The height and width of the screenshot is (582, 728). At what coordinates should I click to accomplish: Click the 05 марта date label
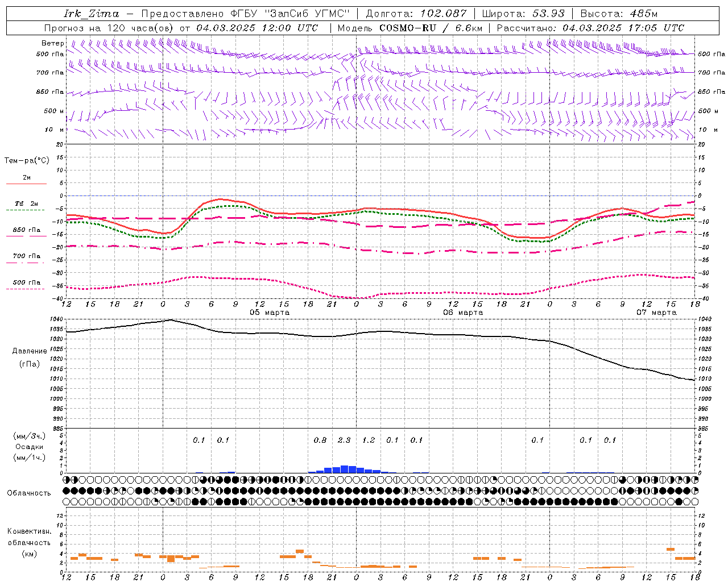pyautogui.click(x=270, y=313)
